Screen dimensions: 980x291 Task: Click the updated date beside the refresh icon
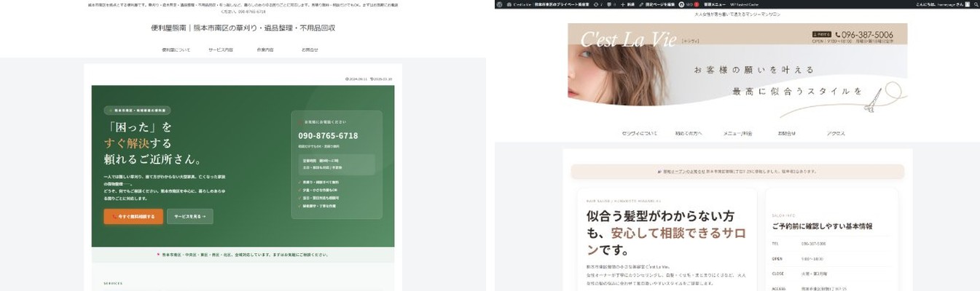[x=381, y=79]
